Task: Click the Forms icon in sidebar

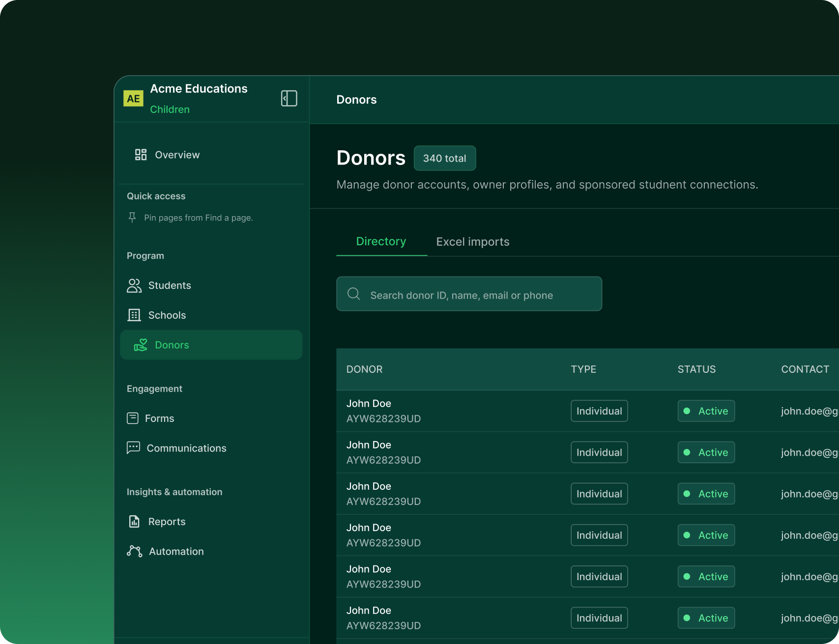Action: click(133, 418)
